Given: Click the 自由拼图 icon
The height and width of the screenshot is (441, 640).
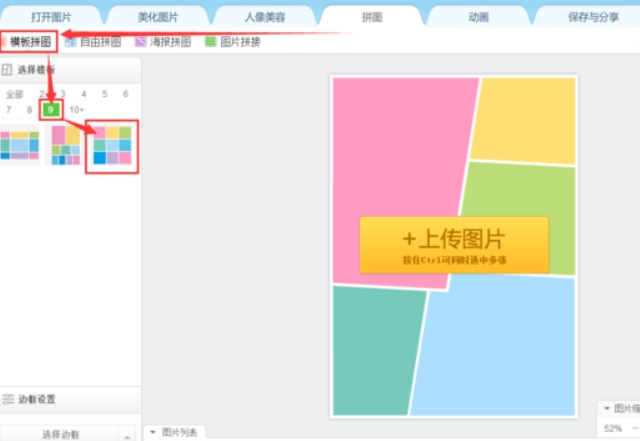Looking at the screenshot, I should [70, 42].
